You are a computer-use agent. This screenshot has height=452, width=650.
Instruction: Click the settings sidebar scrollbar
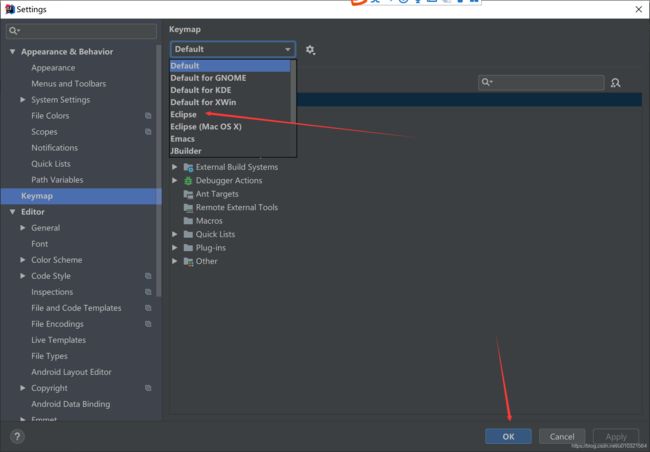point(158,170)
